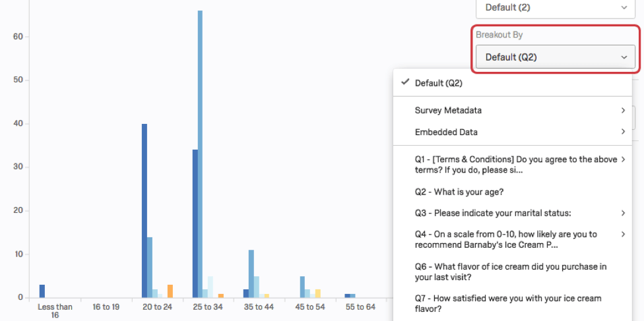Expand the Embedded Data chevron arrow
This screenshot has height=321, width=644.
coord(623,132)
